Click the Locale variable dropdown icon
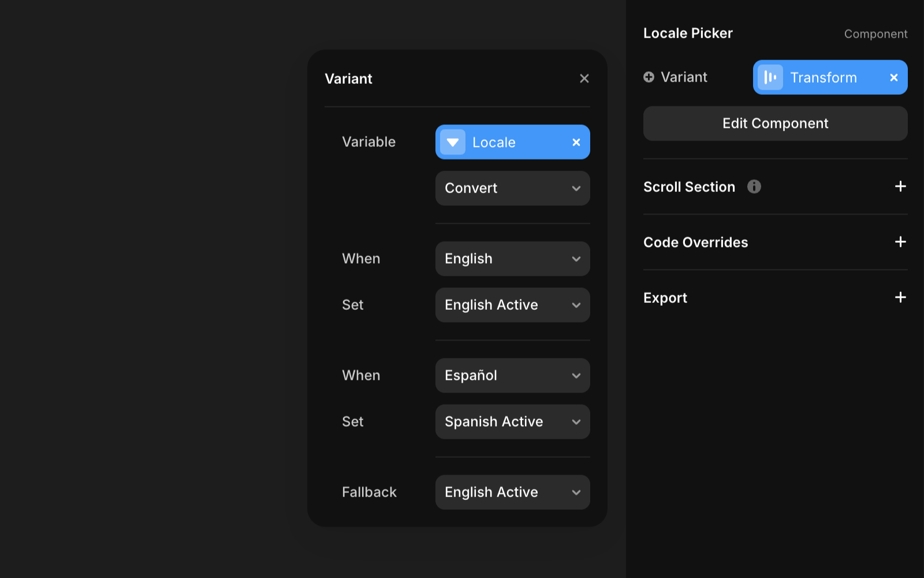Image resolution: width=924 pixels, height=578 pixels. coord(453,142)
